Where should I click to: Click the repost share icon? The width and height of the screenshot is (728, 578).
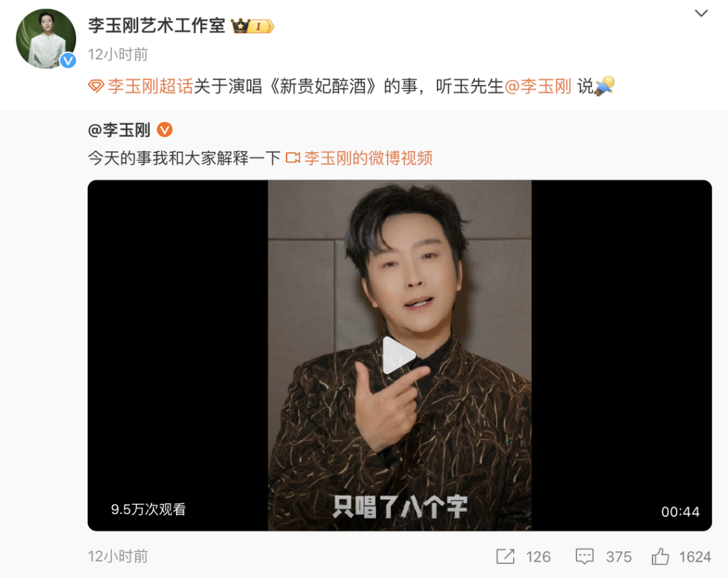[x=505, y=556]
